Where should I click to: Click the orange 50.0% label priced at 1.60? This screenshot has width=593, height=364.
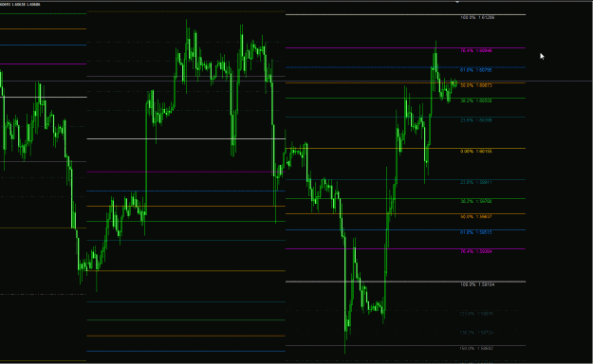click(x=476, y=85)
